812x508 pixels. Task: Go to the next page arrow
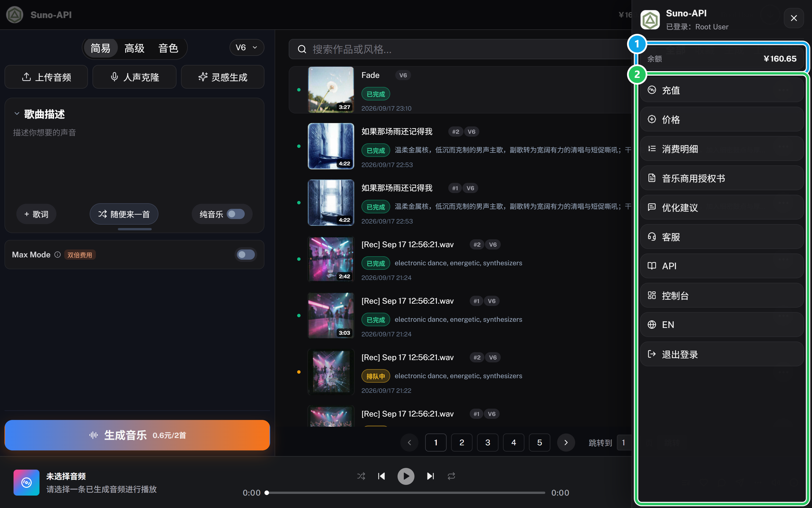(x=566, y=443)
